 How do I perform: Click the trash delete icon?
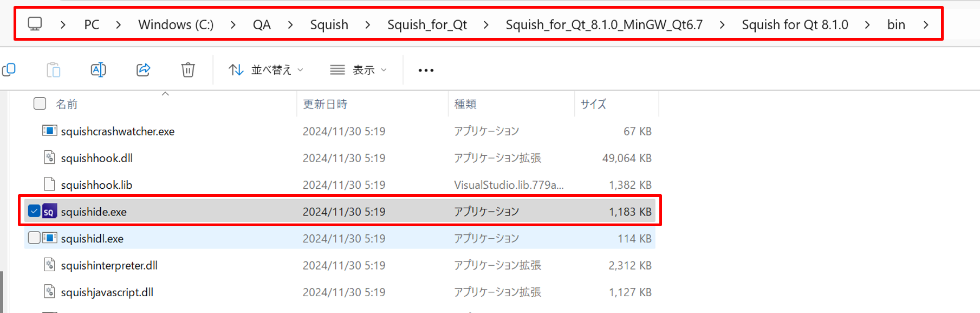click(x=188, y=70)
